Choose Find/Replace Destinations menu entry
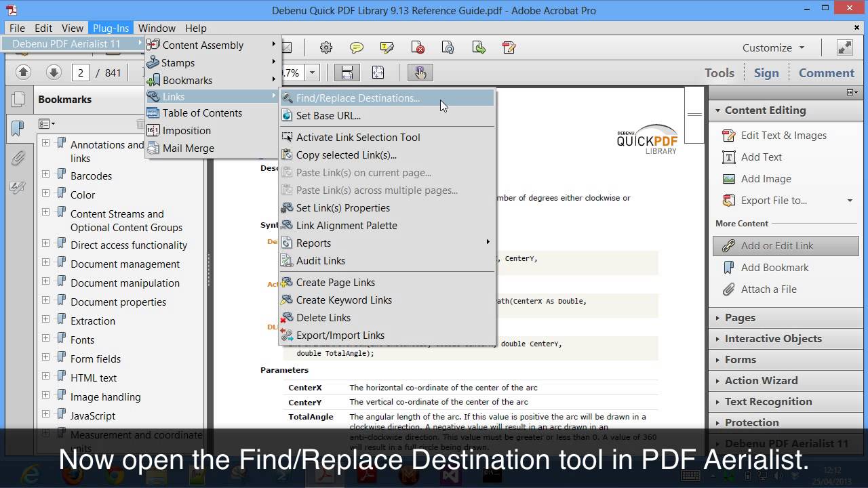Image resolution: width=868 pixels, height=488 pixels. coord(387,98)
